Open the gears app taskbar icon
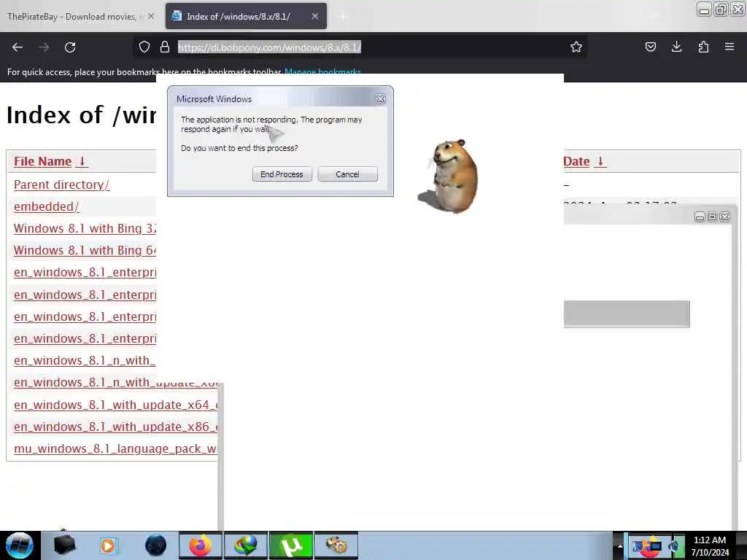The image size is (747, 560). [x=336, y=545]
